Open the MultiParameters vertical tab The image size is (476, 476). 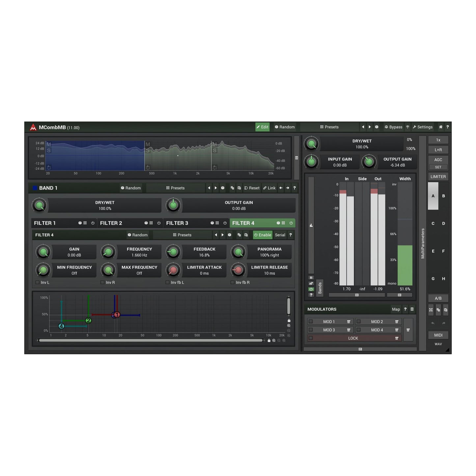point(423,243)
